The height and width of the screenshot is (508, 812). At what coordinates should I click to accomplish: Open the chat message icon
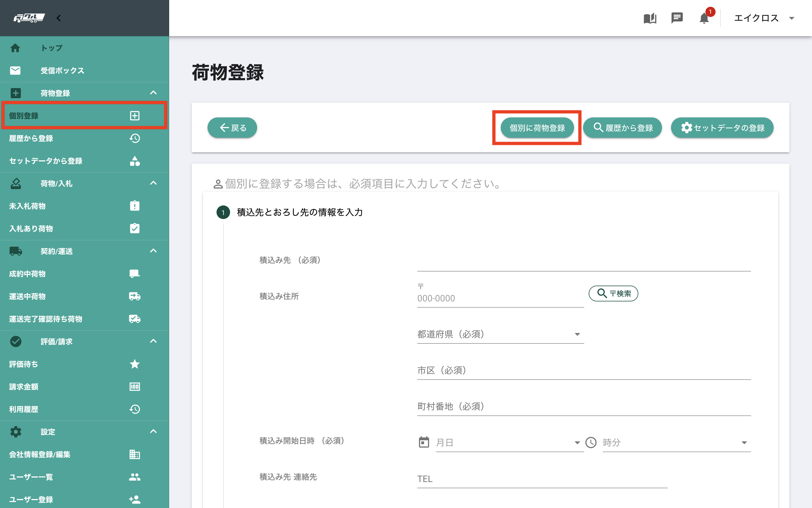tap(677, 18)
